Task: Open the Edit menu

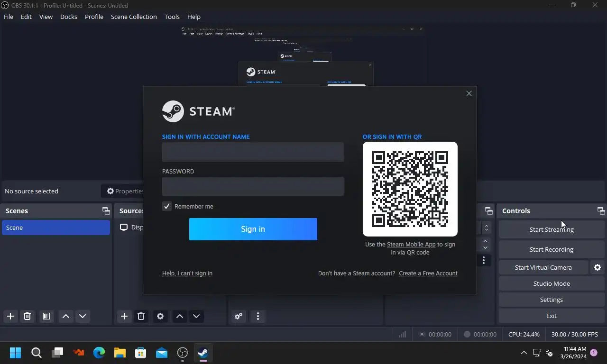Action: coord(26,17)
